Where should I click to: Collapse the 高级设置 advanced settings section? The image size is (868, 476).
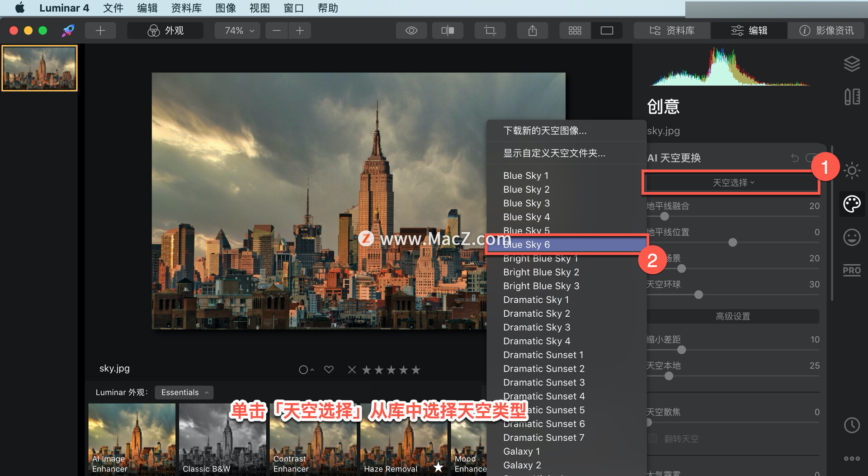point(733,316)
